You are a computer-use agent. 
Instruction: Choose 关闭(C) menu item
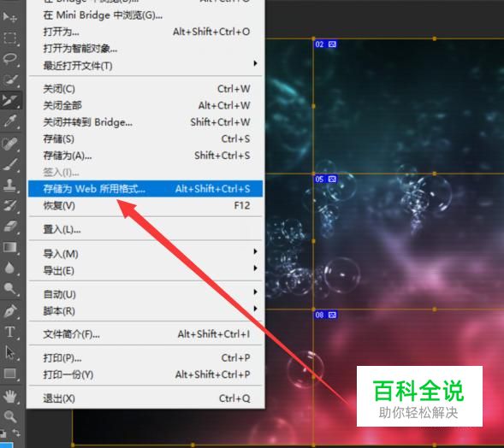coord(145,89)
